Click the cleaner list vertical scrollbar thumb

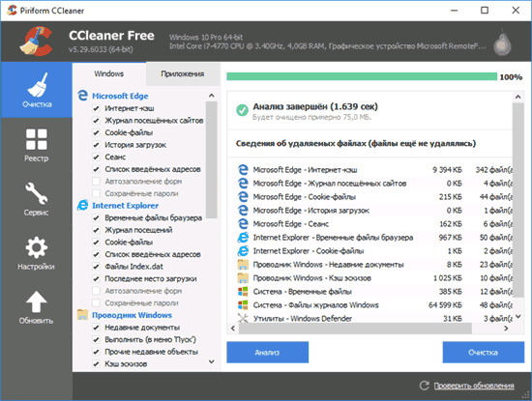(x=211, y=160)
